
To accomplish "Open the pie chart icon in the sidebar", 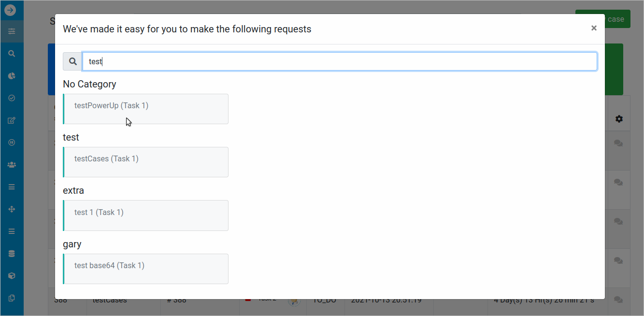I will click(12, 76).
